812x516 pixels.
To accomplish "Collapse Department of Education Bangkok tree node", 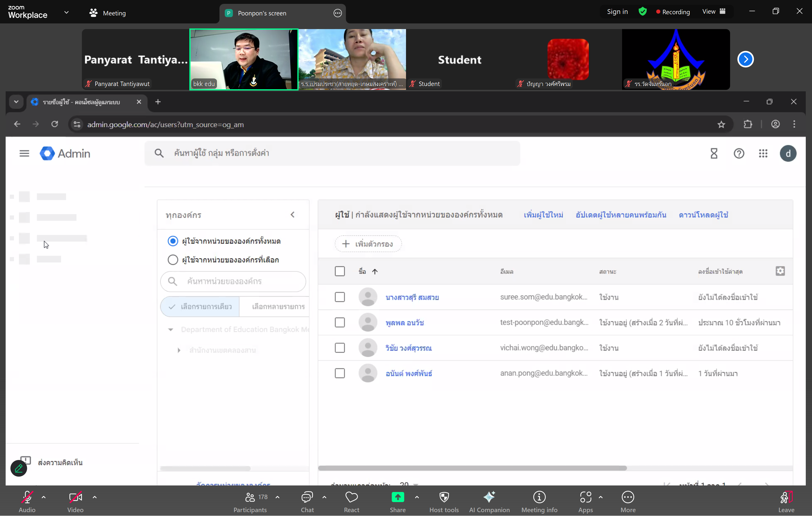I will [x=171, y=330].
